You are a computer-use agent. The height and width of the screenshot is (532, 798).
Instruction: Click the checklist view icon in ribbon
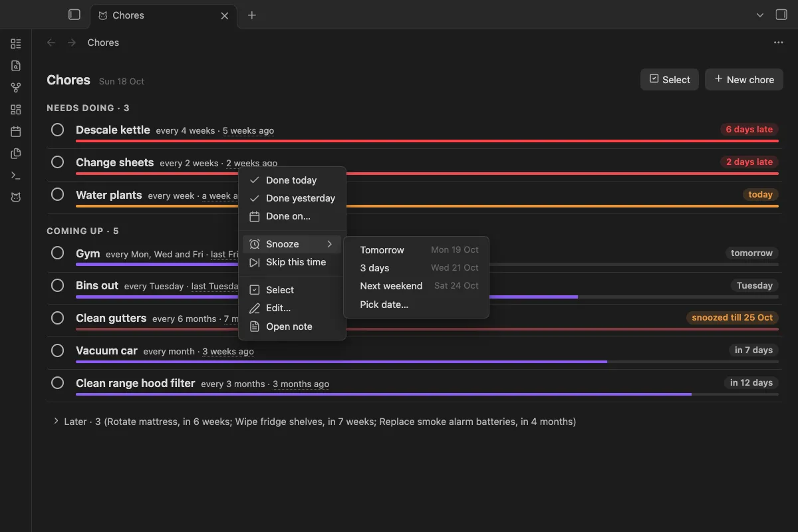[x=16, y=44]
